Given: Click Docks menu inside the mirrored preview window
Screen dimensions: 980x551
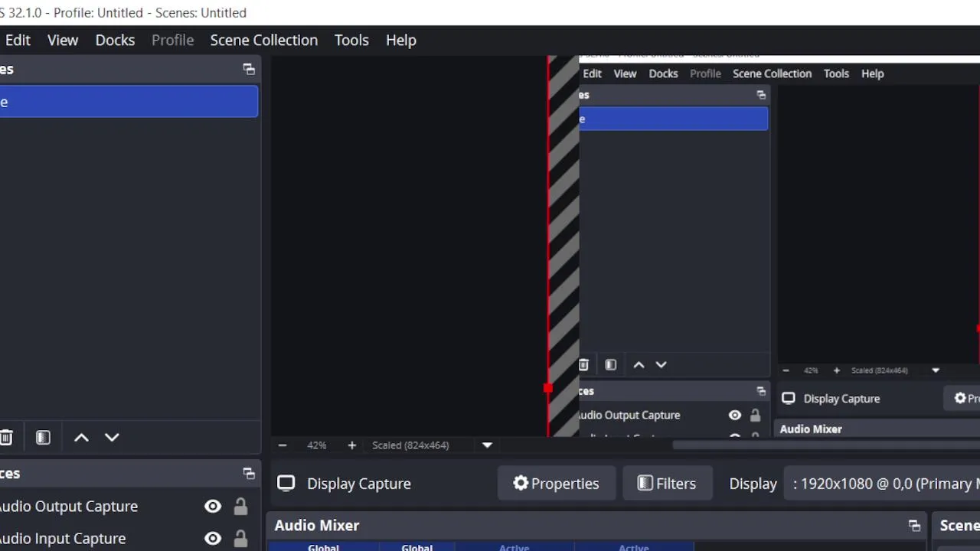Looking at the screenshot, I should pos(663,73).
